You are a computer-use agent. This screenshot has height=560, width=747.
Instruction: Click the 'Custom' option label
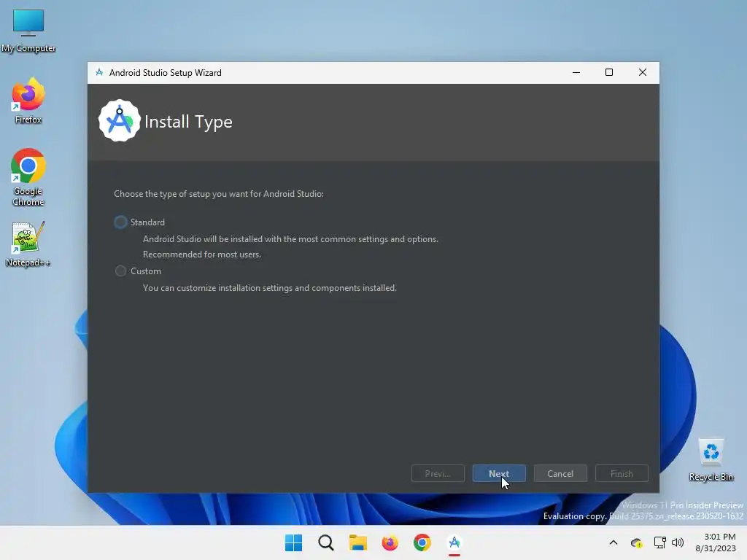(146, 271)
